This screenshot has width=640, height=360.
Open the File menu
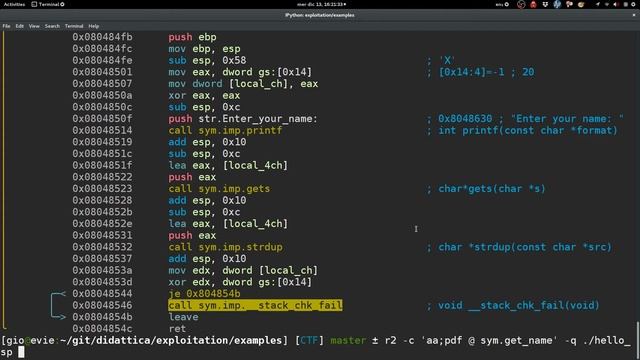[x=7, y=26]
